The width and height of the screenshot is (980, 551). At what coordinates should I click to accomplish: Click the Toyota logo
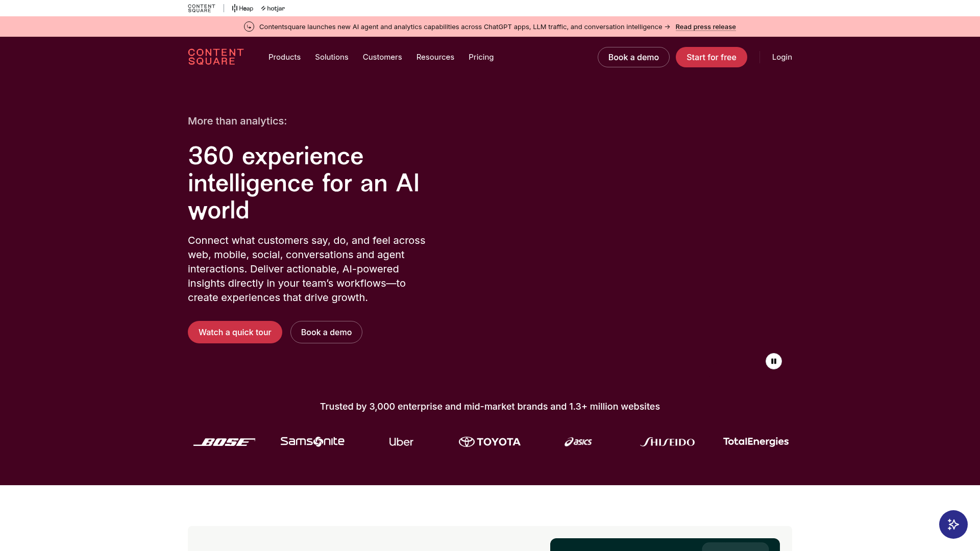tap(489, 442)
